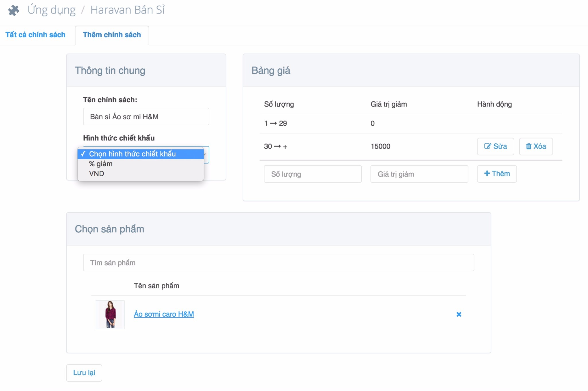Click the 'Haravan Bán Sỉ' breadcrumb title
Image resolution: width=588 pixels, height=391 pixels.
[127, 10]
